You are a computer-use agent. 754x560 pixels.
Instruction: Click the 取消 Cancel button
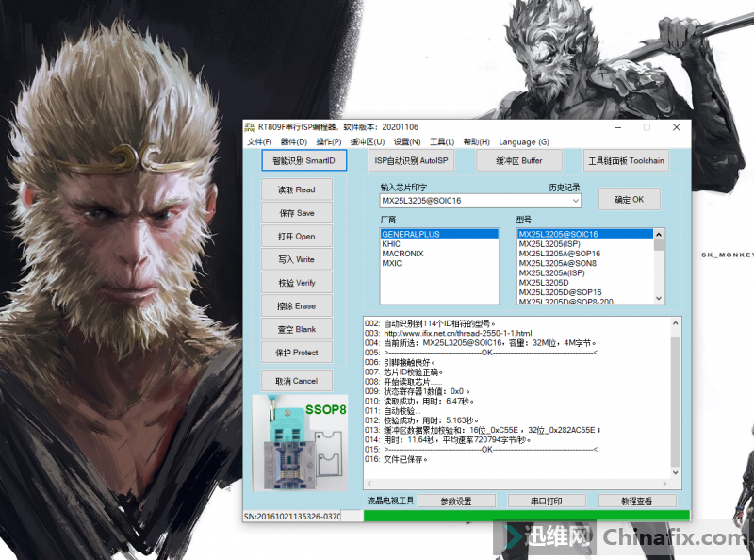297,381
